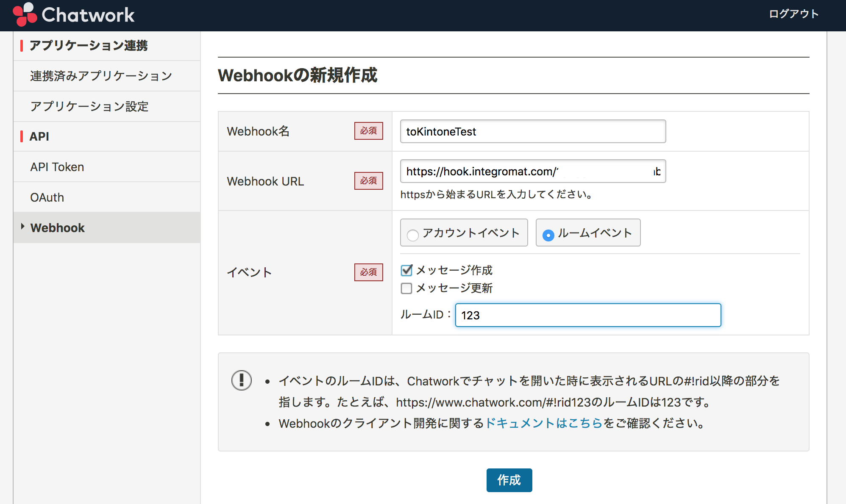Select the アカウントイベント radio button
This screenshot has height=504, width=846.
click(x=412, y=235)
